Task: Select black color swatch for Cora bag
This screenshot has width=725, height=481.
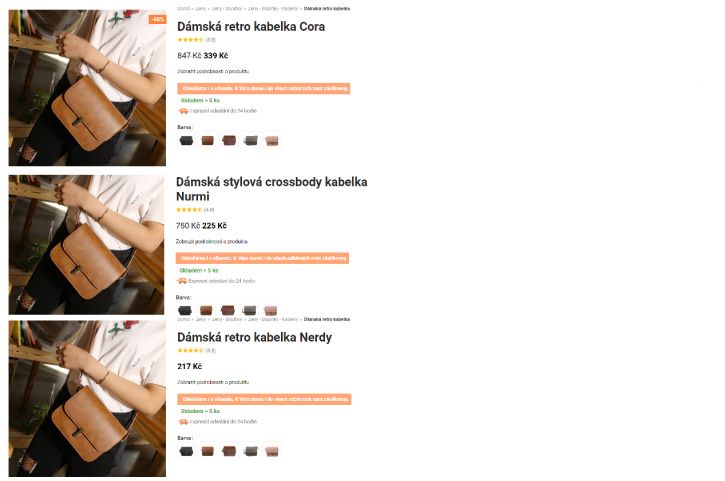Action: pos(186,141)
